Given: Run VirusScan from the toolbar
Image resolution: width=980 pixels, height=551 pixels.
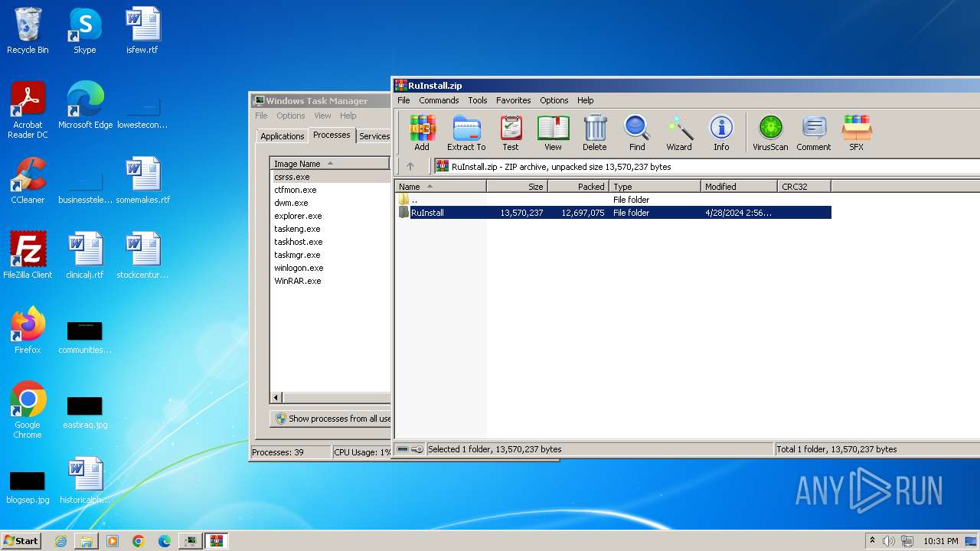Looking at the screenshot, I should pos(770,132).
